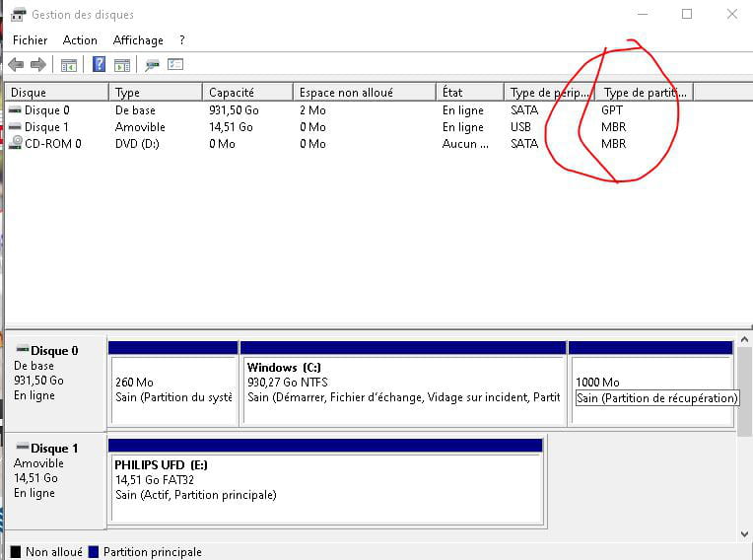
Task: Open the Fichier menu
Action: tap(30, 40)
